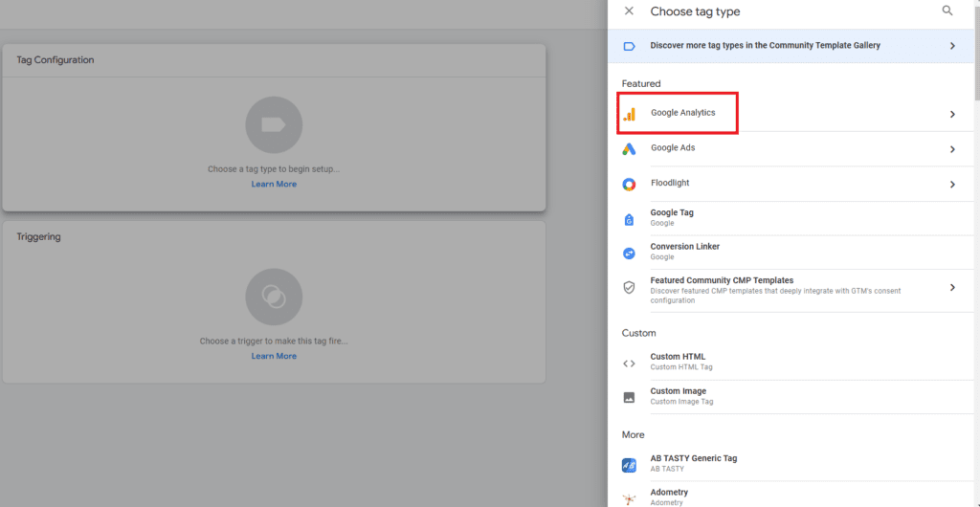Click the Google Analytics bar chart icon
Viewport: 980px width, 507px height.
pos(630,114)
